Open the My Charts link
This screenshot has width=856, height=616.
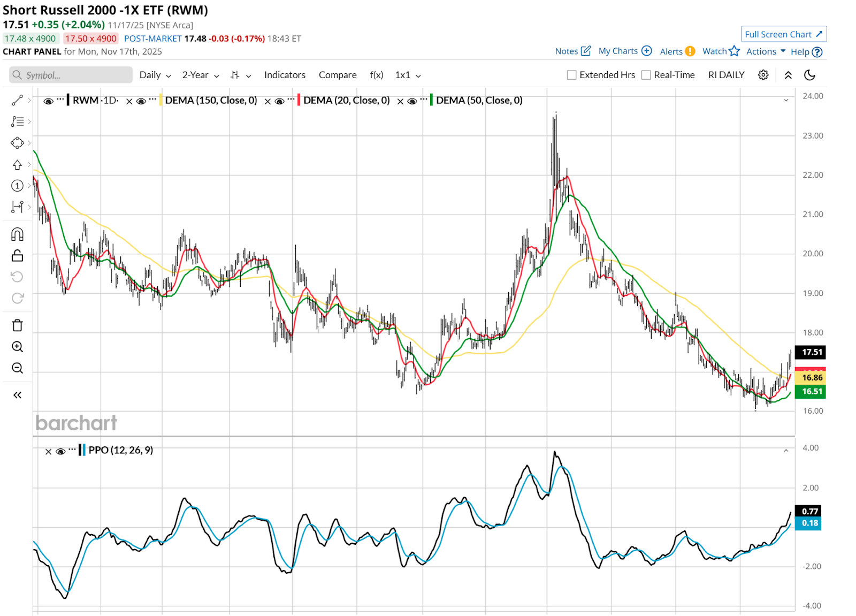click(624, 51)
